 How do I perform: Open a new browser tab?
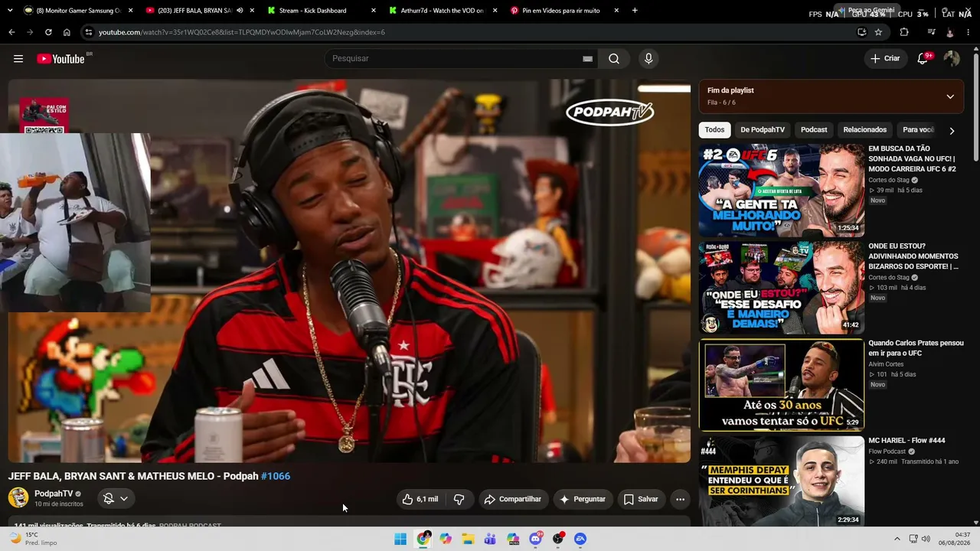tap(635, 11)
